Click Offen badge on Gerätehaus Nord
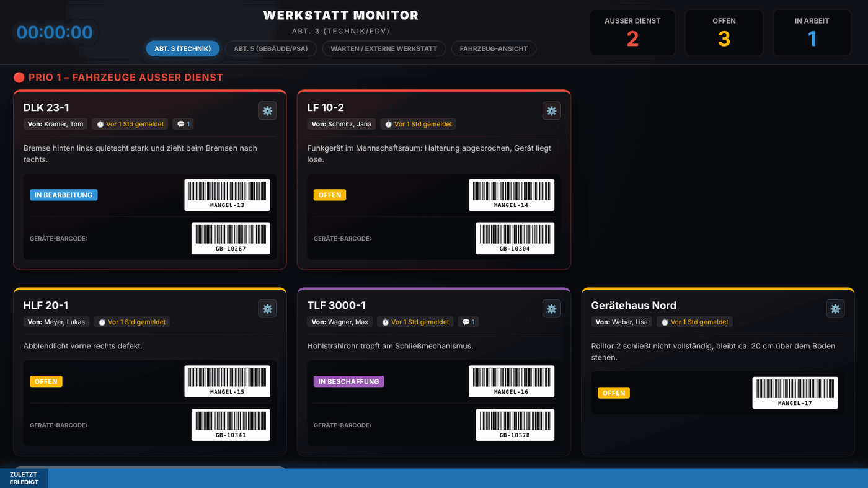 coord(614,393)
